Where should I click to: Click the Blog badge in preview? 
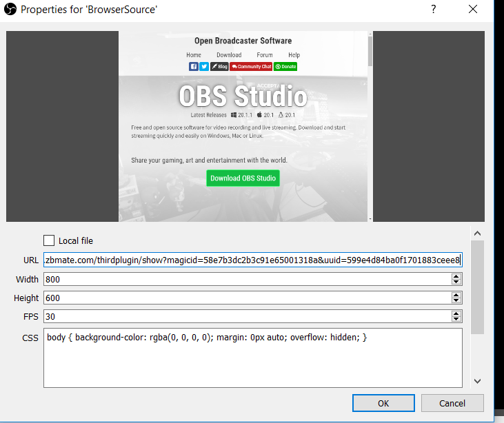(x=219, y=67)
